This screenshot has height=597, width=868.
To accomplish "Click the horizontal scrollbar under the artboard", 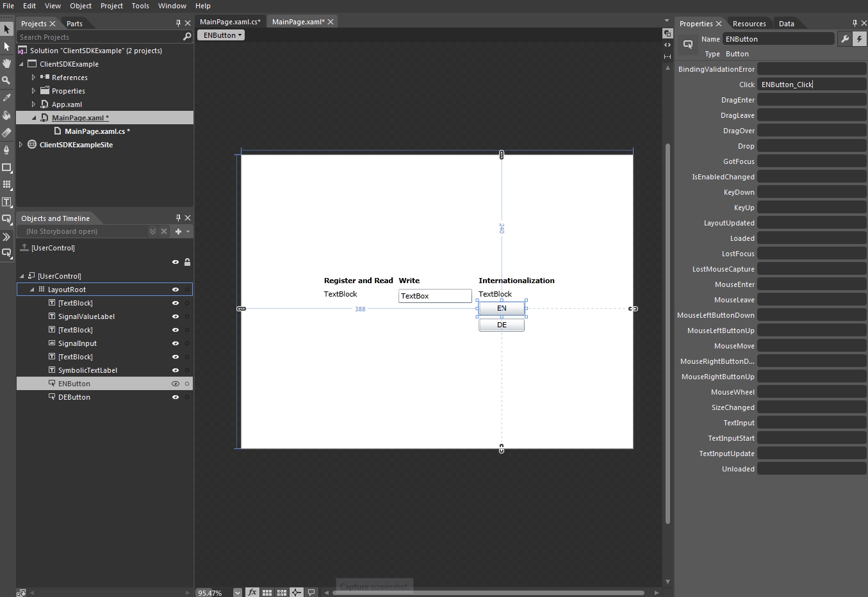I will [x=487, y=593].
